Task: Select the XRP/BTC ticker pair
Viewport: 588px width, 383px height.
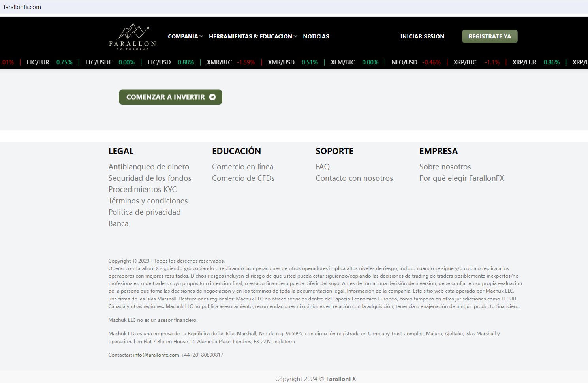Action: pyautogui.click(x=465, y=62)
